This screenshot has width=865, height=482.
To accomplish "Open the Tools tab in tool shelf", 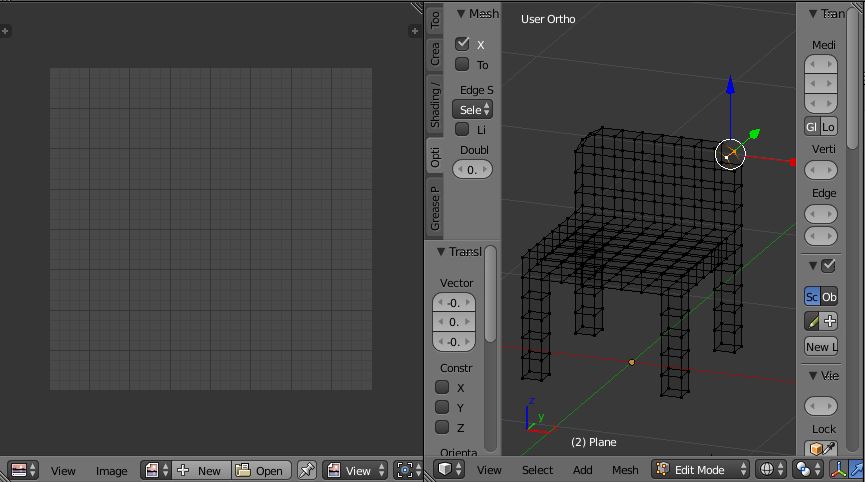I will pos(435,19).
